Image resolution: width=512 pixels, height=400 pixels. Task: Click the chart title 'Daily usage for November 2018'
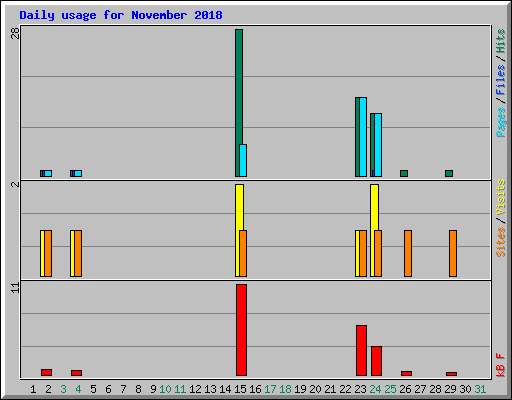tap(121, 15)
